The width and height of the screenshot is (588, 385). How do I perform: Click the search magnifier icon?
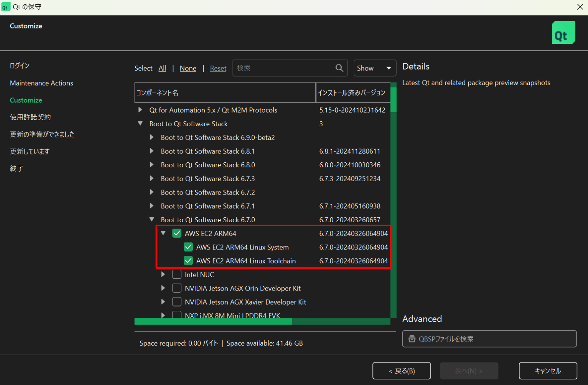click(x=339, y=68)
